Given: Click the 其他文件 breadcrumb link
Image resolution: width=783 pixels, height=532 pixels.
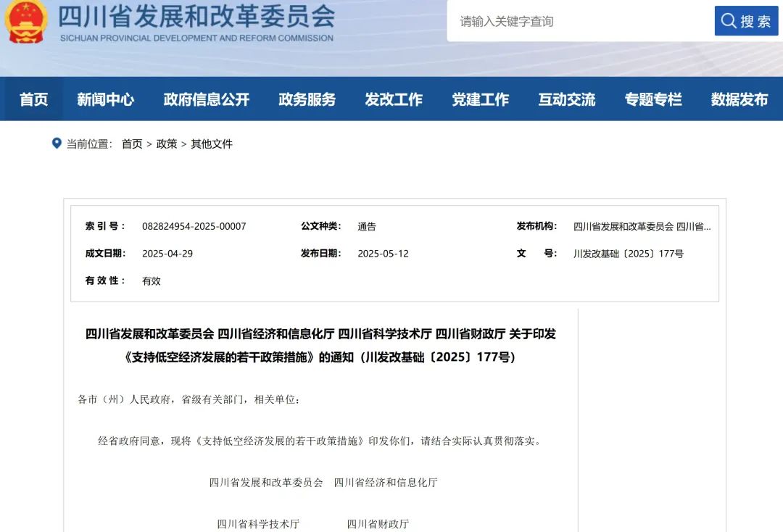Looking at the screenshot, I should (x=212, y=144).
